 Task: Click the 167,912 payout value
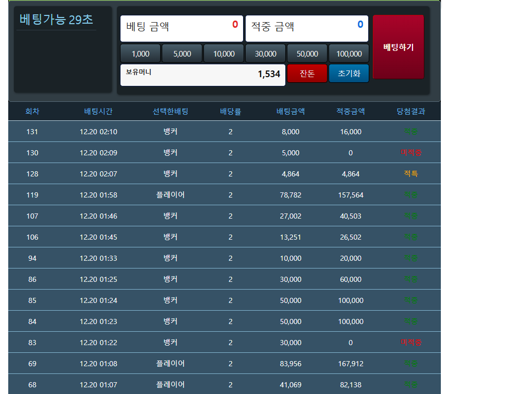[351, 364]
